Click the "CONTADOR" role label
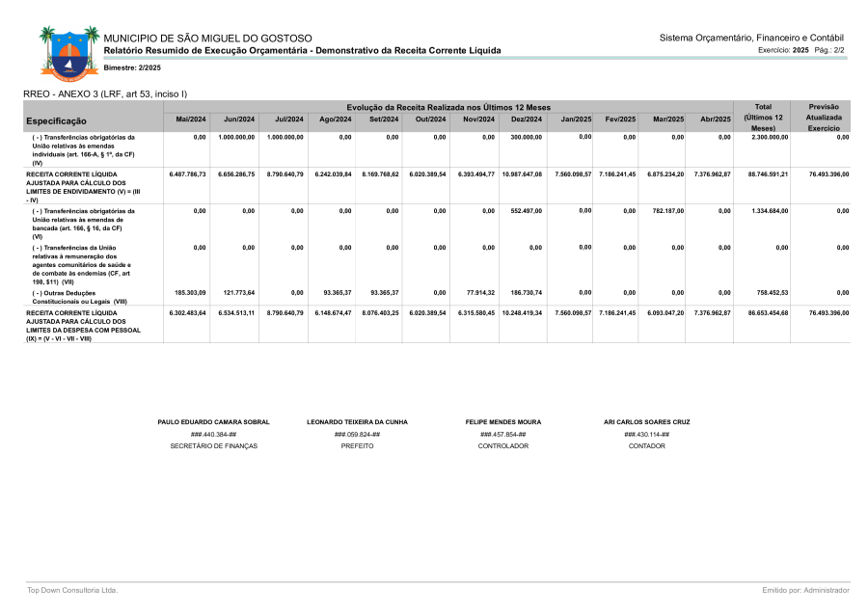868x614 pixels. pyautogui.click(x=646, y=446)
